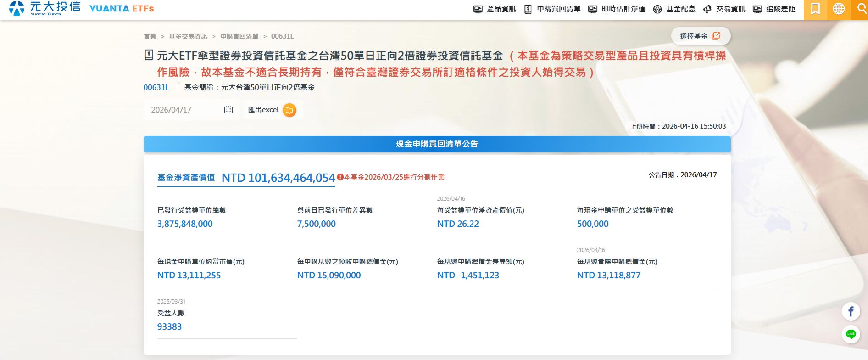Expand 追蹤差距 menu

(774, 9)
